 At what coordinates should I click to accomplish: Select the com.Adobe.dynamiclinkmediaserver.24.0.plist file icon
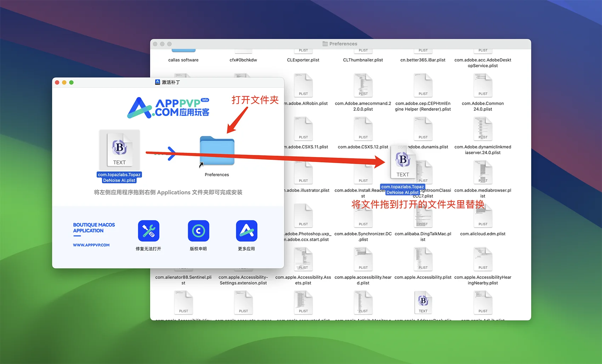483,128
